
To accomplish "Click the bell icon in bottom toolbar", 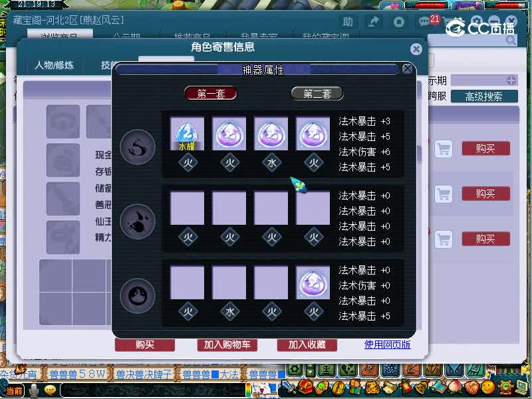I will coord(422,387).
